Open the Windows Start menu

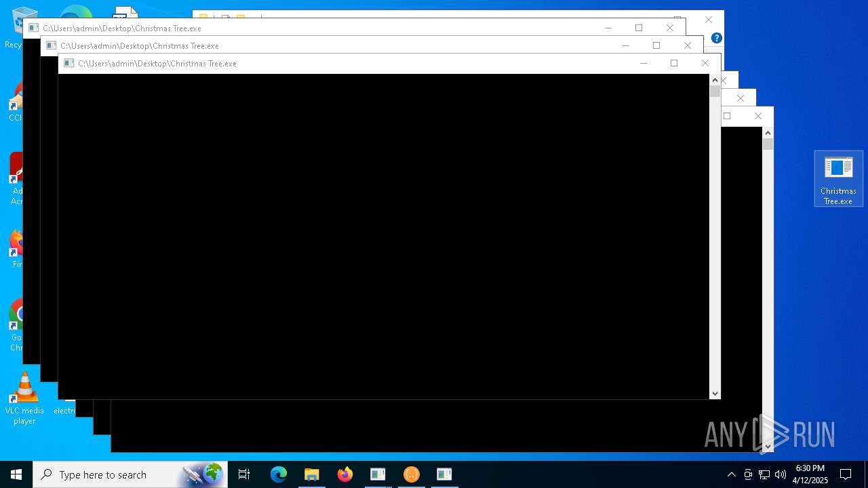[16, 474]
